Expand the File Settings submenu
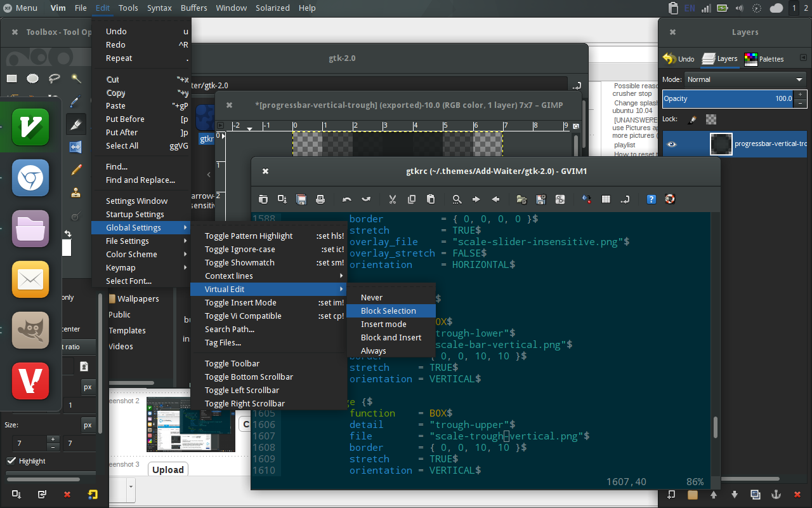 (x=141, y=241)
